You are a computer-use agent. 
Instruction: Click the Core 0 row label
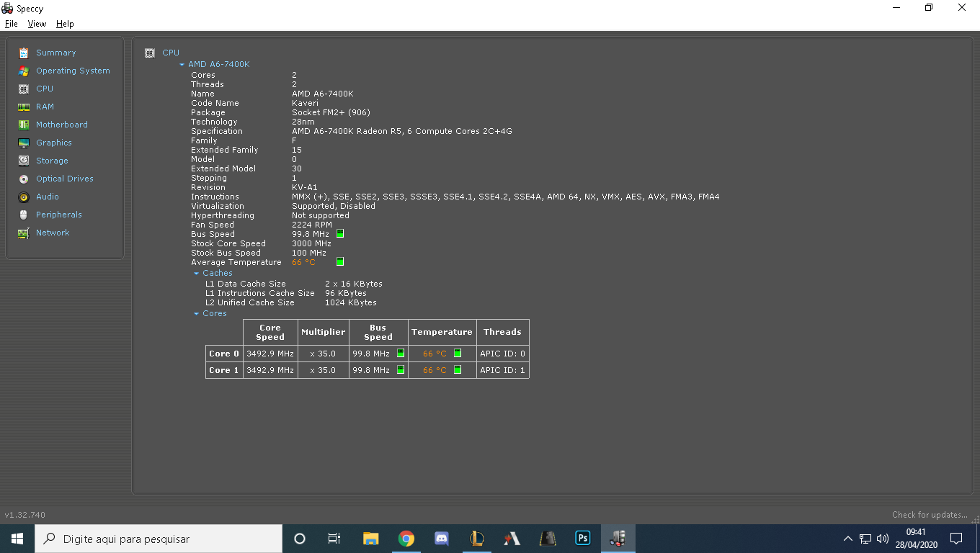coord(224,354)
